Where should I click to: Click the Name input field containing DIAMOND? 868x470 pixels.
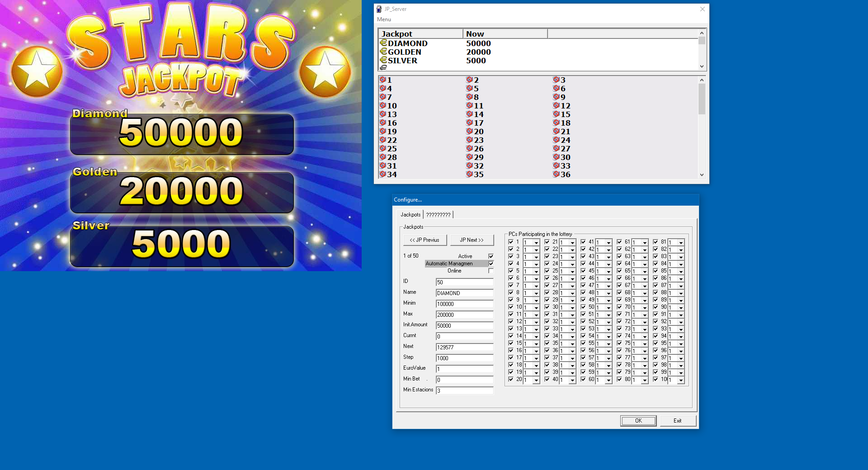click(464, 293)
